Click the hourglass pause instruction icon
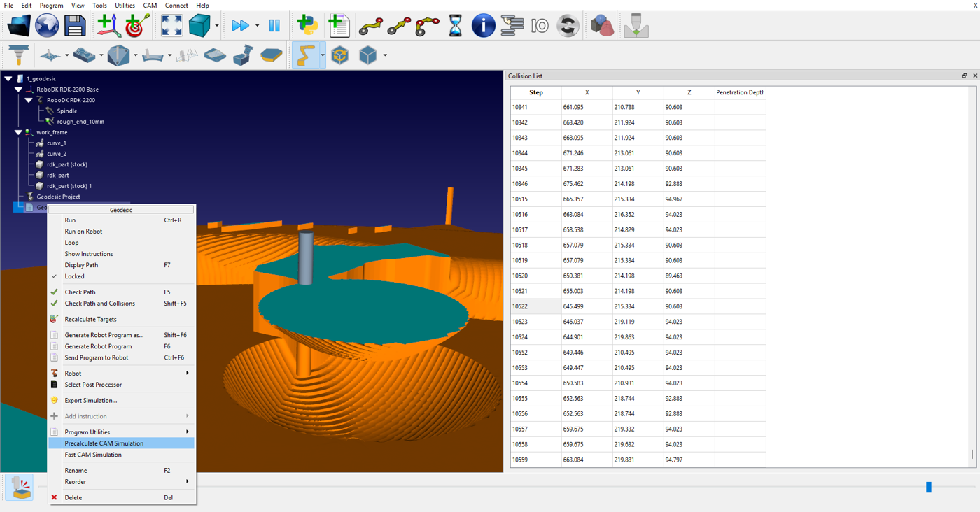The width and height of the screenshot is (980, 512). point(455,26)
